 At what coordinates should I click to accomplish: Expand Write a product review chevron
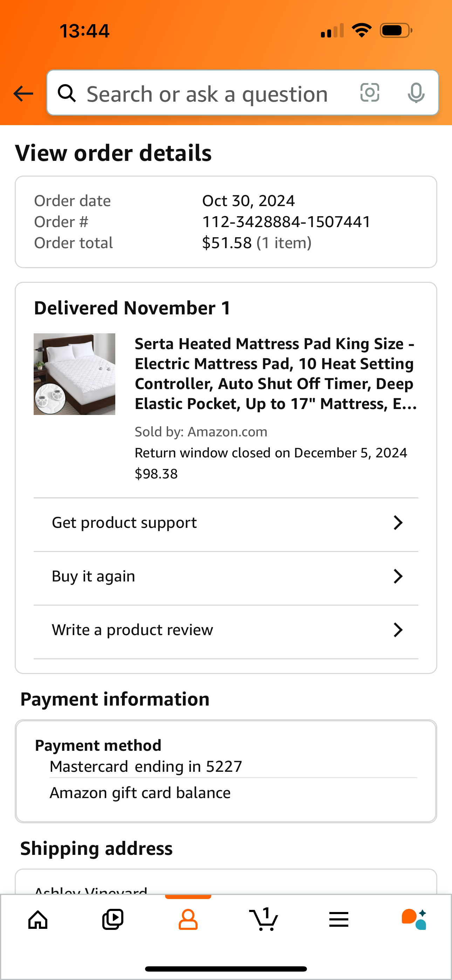pyautogui.click(x=398, y=630)
